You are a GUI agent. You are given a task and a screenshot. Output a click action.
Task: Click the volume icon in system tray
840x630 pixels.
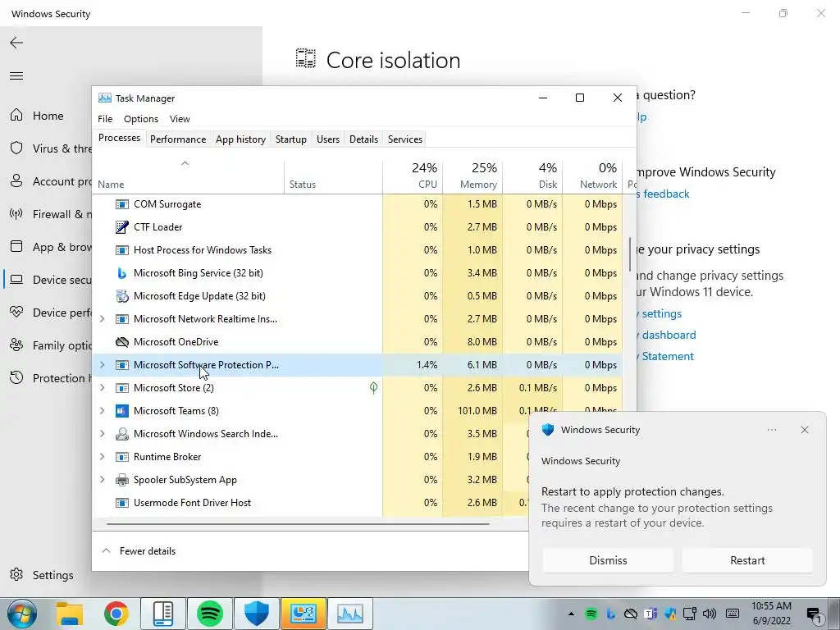(710, 614)
